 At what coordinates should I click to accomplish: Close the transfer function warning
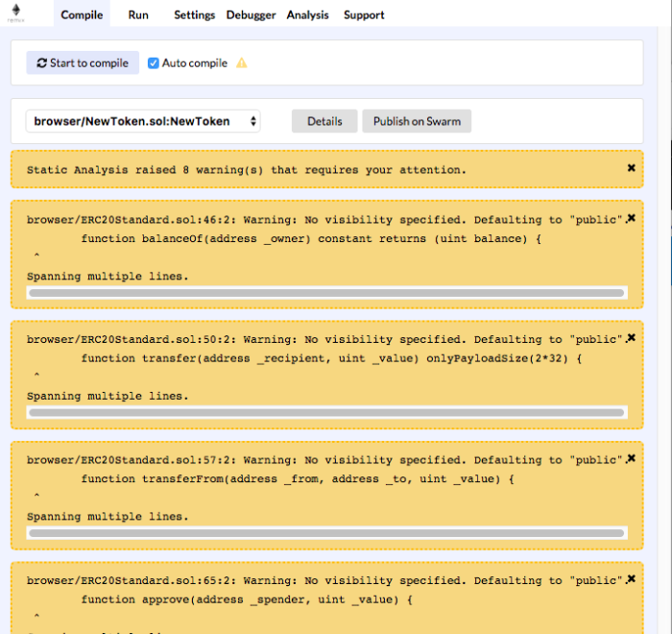pyautogui.click(x=631, y=338)
